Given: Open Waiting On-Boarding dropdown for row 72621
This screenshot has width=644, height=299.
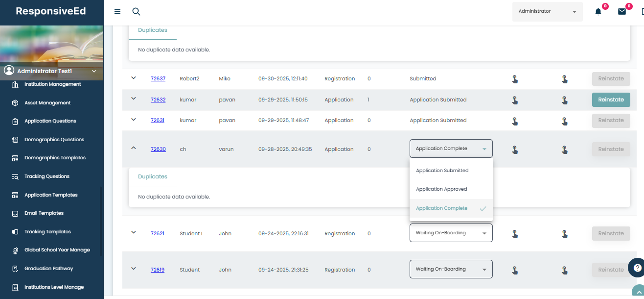Looking at the screenshot, I should tap(451, 233).
